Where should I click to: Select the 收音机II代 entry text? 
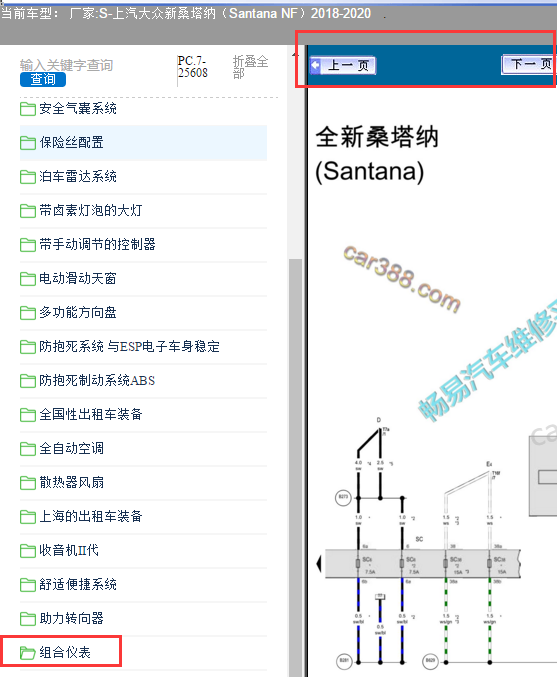point(69,550)
